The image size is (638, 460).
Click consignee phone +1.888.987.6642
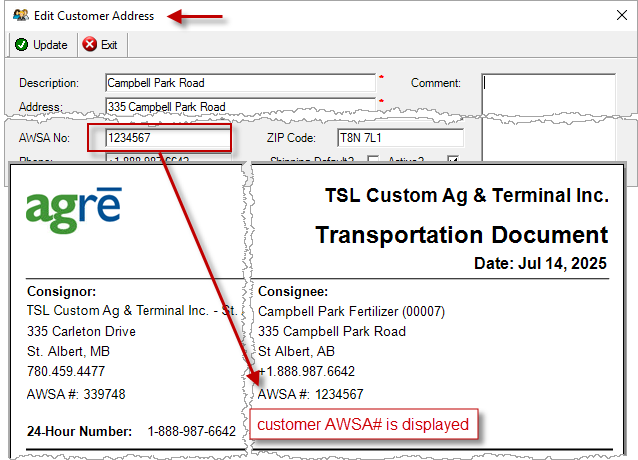point(307,371)
